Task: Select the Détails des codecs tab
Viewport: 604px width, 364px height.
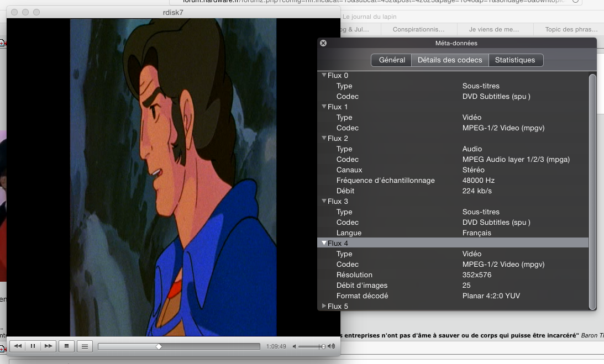Action: tap(450, 60)
